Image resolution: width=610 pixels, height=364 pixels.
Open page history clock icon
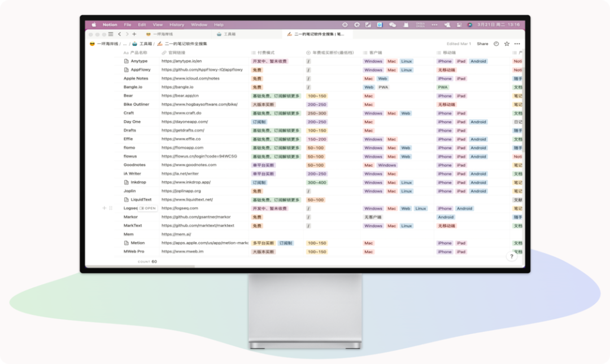coord(496,43)
